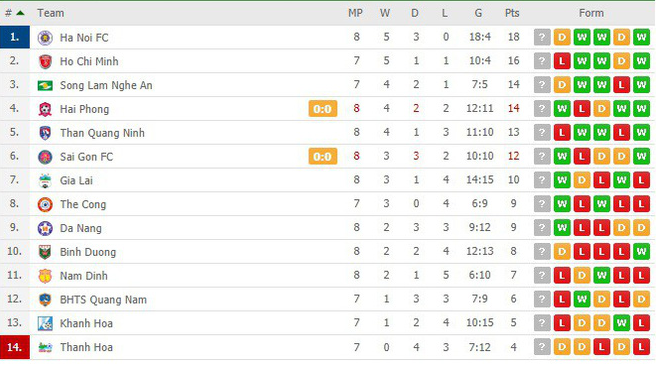656x366 pixels.
Task: Click the Hai Phong club badge
Action: pyautogui.click(x=45, y=109)
